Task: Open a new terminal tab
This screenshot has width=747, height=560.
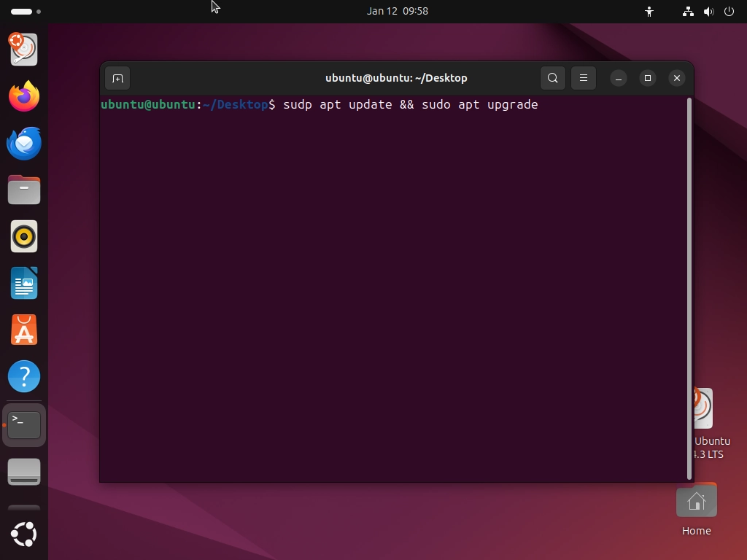Action: (117, 78)
